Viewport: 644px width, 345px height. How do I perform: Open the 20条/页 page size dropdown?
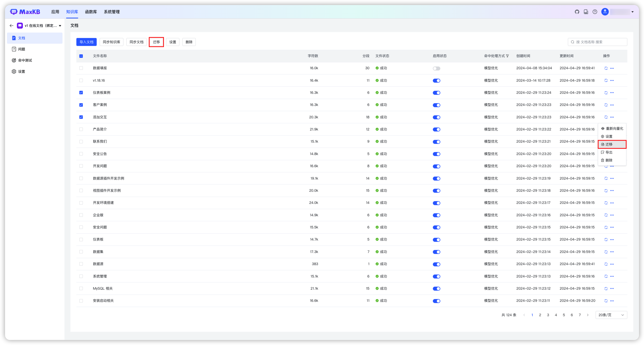click(611, 315)
